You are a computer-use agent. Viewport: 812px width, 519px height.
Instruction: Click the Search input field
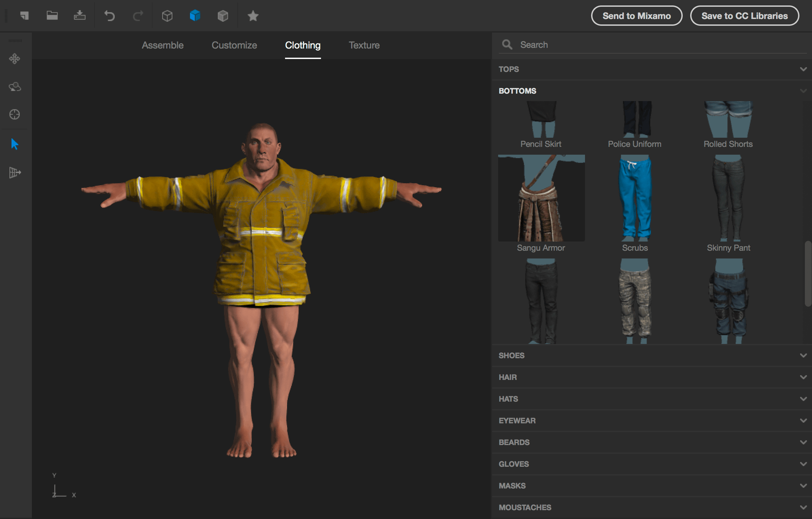652,45
